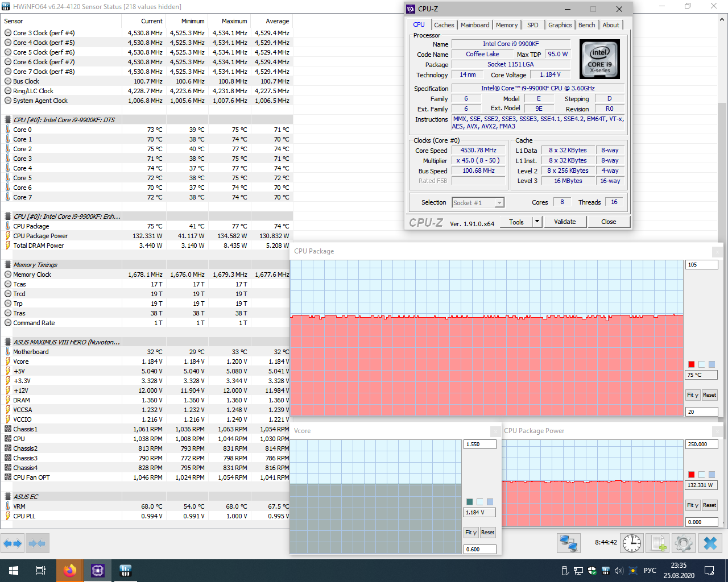Start logging with the sheet-plus icon
The width and height of the screenshot is (728, 582).
(658, 543)
